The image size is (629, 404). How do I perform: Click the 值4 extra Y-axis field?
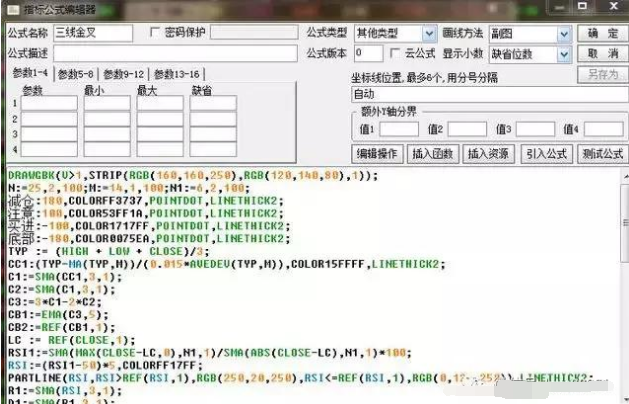coord(604,129)
